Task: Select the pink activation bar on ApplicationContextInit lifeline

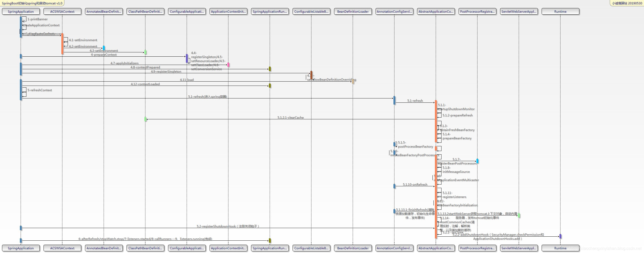Action: click(228, 65)
